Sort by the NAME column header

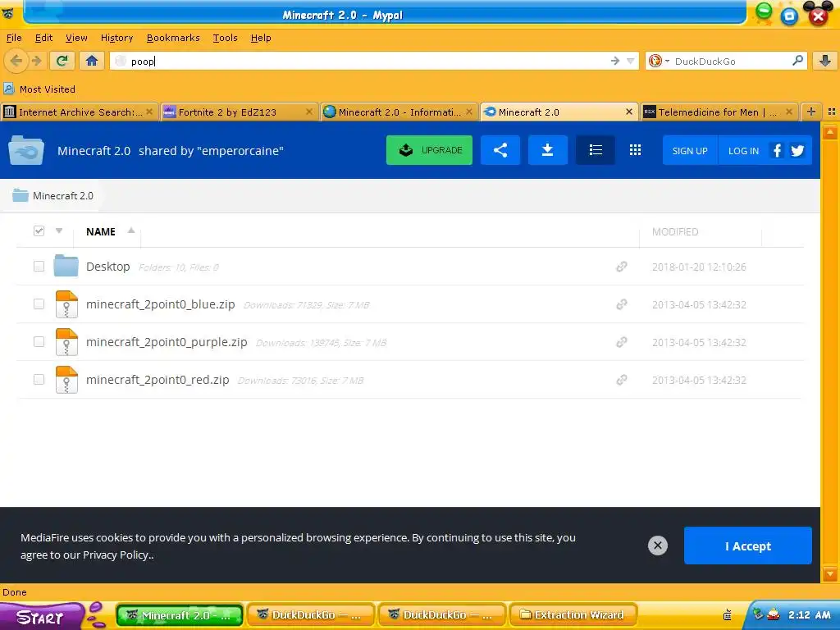click(101, 231)
